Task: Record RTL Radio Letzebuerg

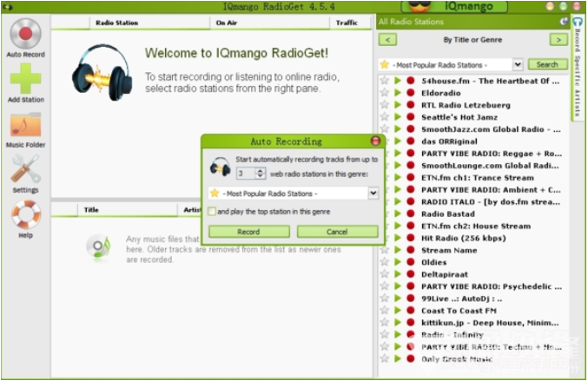Action: [411, 105]
